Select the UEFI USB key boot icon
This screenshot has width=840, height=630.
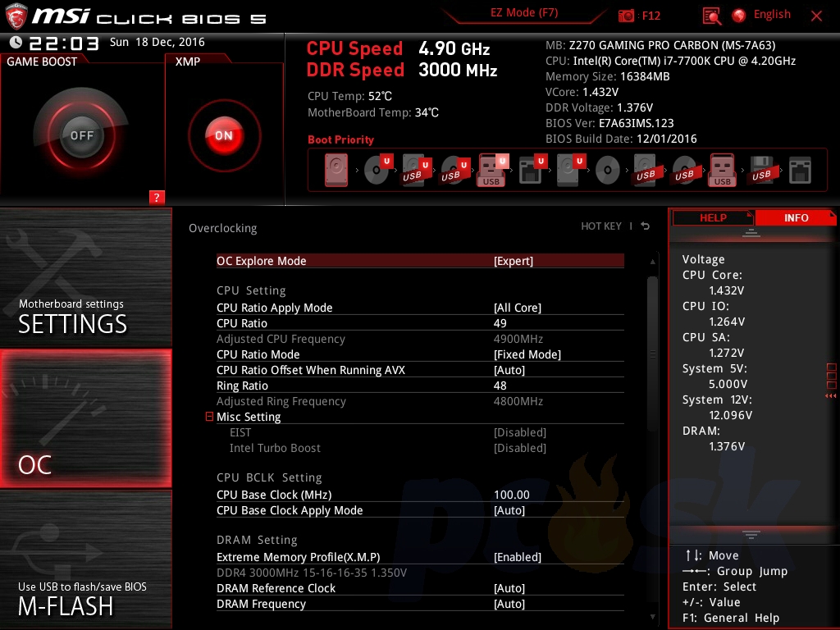[492, 171]
